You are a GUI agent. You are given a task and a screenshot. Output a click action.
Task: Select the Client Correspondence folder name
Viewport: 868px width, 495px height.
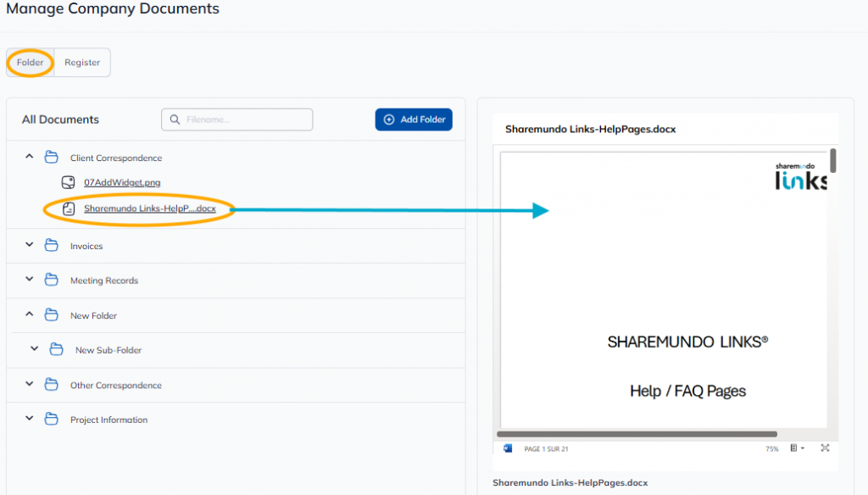(x=116, y=158)
